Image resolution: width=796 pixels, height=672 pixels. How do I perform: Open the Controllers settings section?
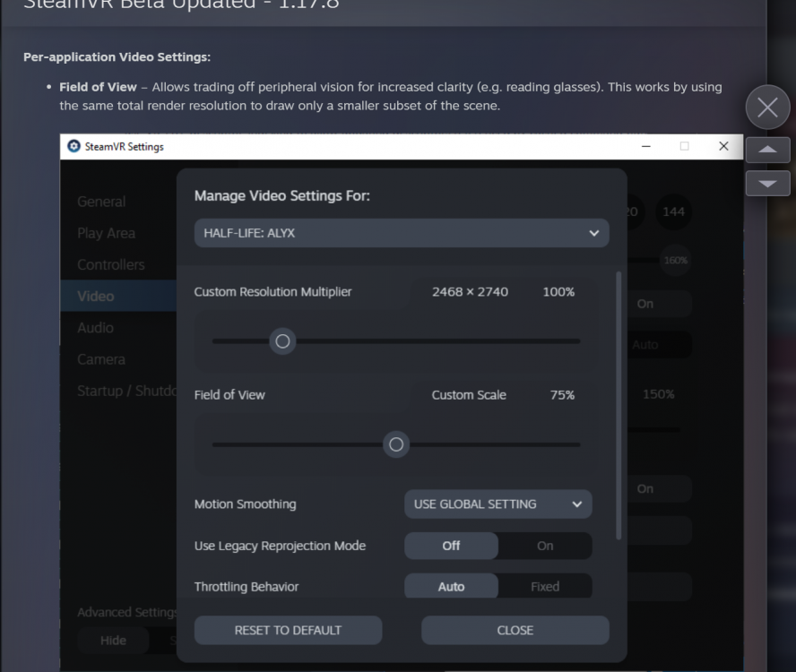(x=109, y=263)
